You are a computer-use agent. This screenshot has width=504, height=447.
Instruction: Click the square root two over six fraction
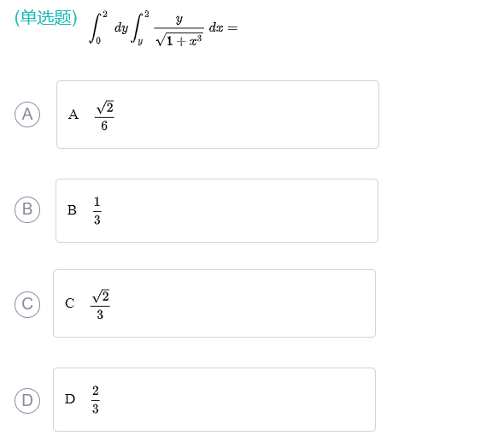point(104,115)
